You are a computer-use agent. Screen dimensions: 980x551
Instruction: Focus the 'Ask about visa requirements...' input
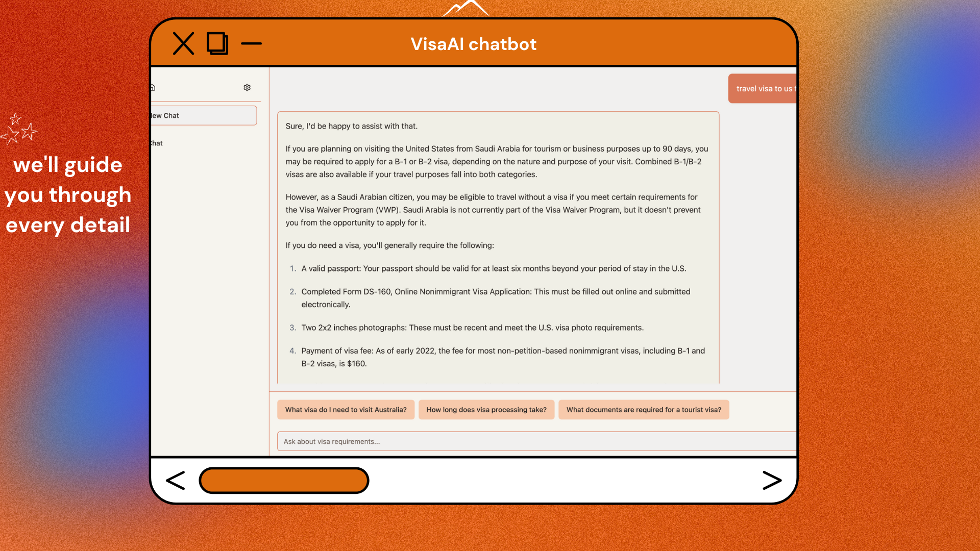tap(536, 441)
